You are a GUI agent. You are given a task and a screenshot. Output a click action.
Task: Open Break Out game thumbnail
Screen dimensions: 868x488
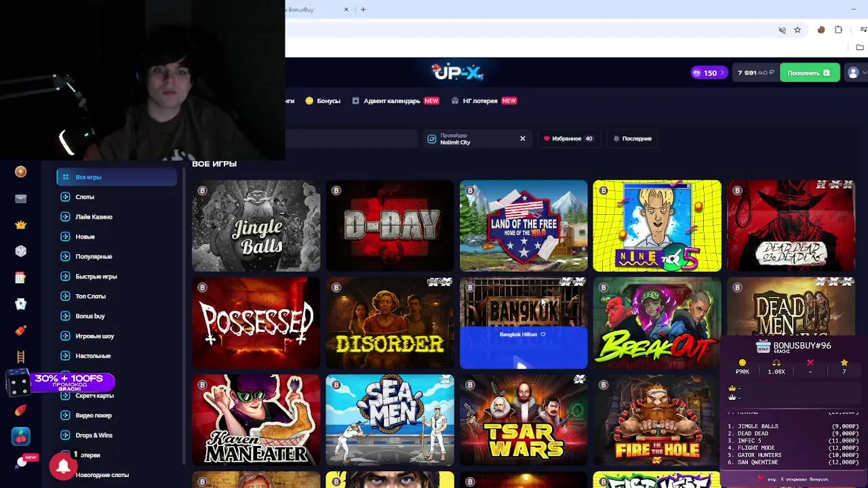click(656, 323)
